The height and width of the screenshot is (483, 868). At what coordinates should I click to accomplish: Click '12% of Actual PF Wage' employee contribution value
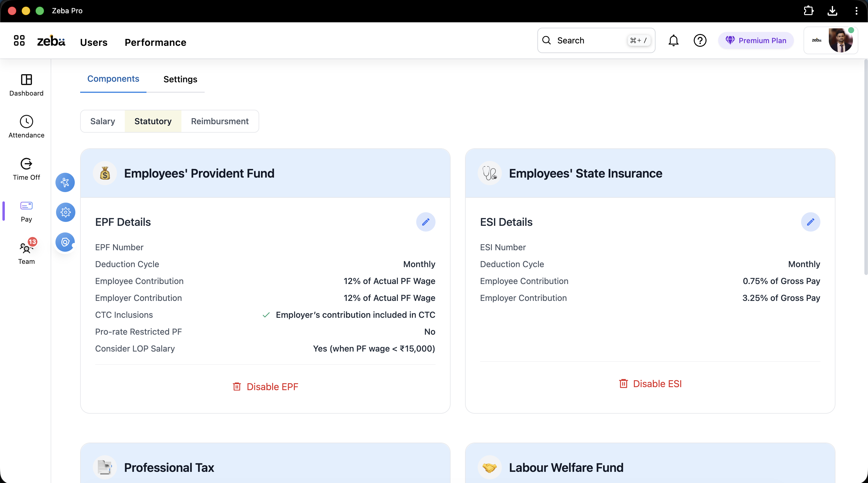[x=389, y=281]
